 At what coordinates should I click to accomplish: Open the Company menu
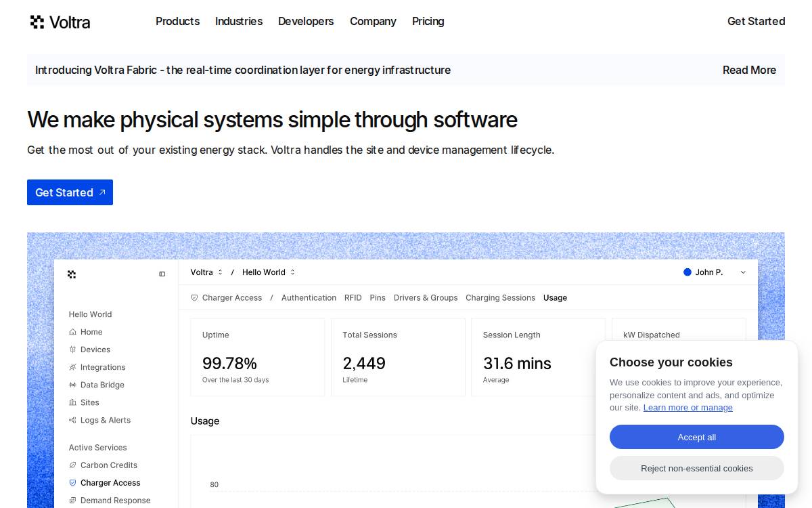pyautogui.click(x=373, y=21)
